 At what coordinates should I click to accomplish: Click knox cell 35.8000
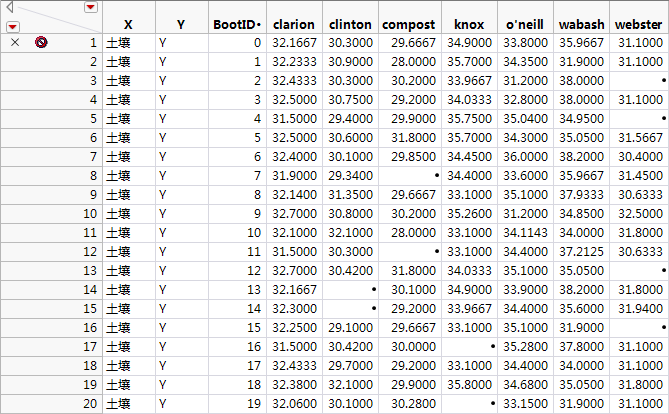469,385
